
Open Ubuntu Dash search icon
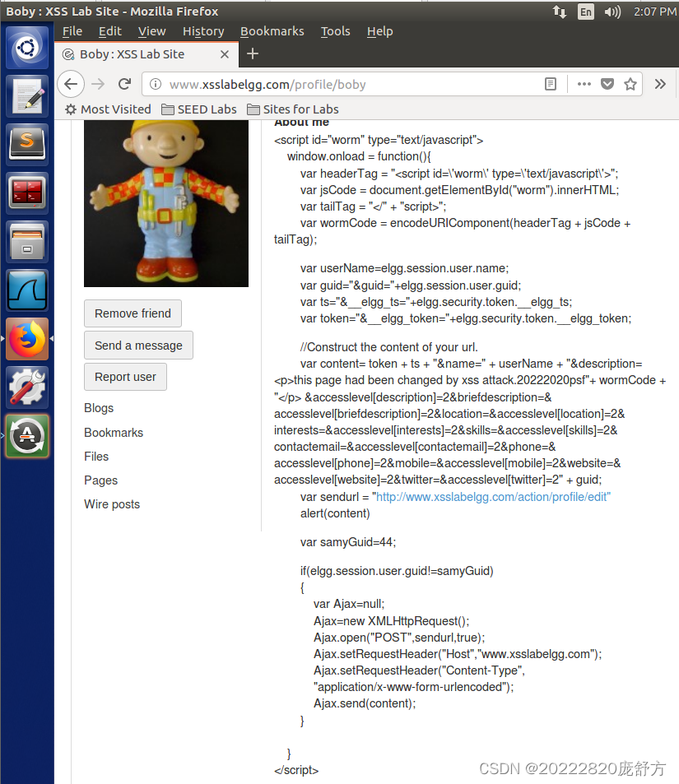point(27,48)
